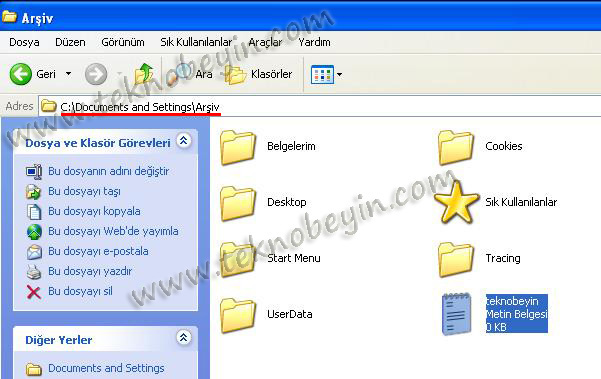The height and width of the screenshot is (379, 601).
Task: Collapse the Diğer Yerler panel
Action: pos(184,338)
